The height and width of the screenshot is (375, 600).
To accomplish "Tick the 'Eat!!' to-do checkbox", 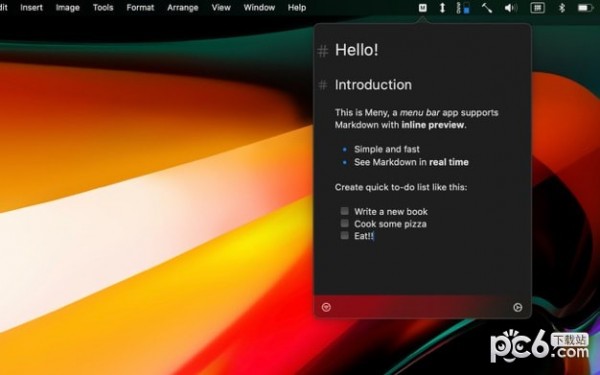I will point(344,235).
